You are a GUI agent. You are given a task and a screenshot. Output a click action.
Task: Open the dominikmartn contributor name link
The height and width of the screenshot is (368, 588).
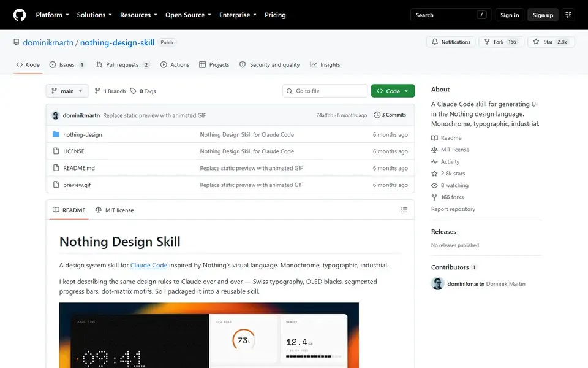click(x=466, y=284)
